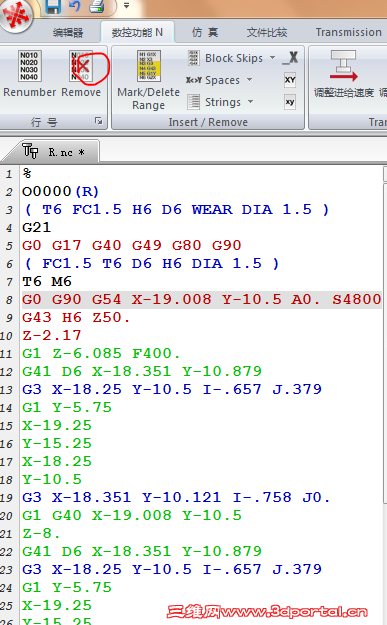
Task: Click line 'G0 G17 G40 G49 G80 G90'
Action: coord(132,246)
